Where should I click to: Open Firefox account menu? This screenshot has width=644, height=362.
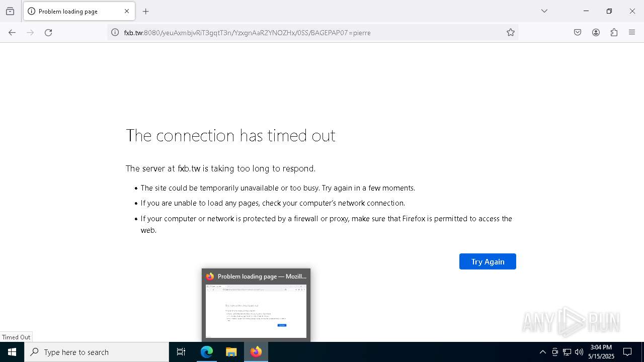click(596, 33)
